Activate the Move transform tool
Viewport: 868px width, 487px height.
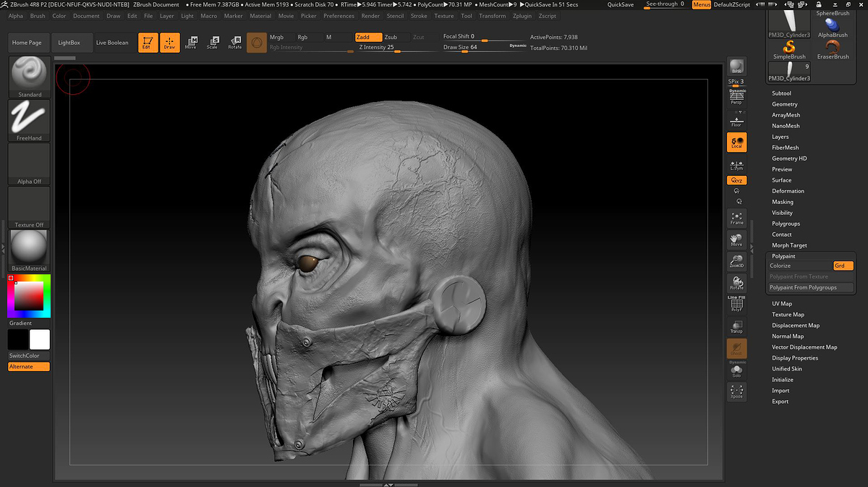tap(191, 43)
